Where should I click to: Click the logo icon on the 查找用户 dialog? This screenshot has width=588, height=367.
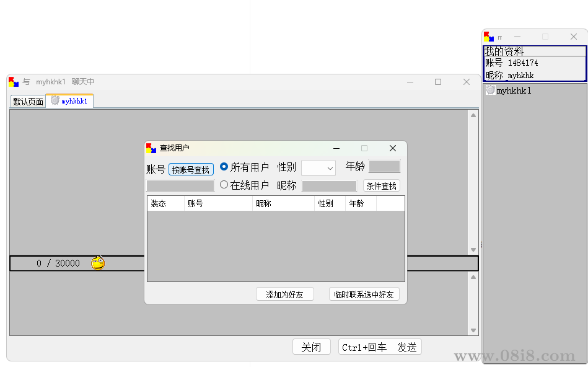(x=151, y=148)
